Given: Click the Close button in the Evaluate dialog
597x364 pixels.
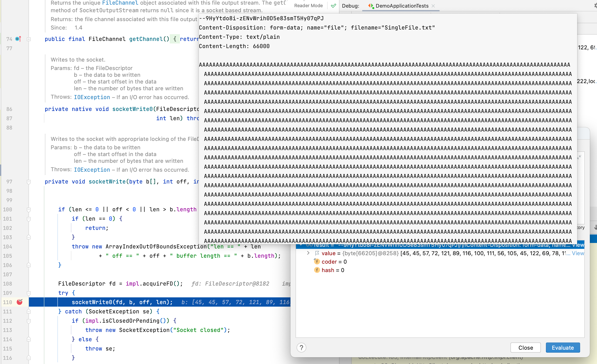Looking at the screenshot, I should tap(525, 348).
